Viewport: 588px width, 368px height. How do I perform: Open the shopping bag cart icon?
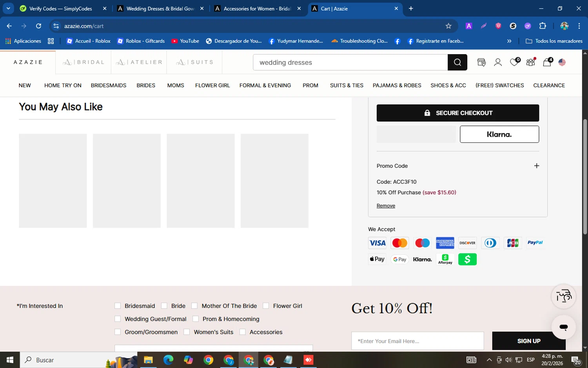(x=547, y=62)
